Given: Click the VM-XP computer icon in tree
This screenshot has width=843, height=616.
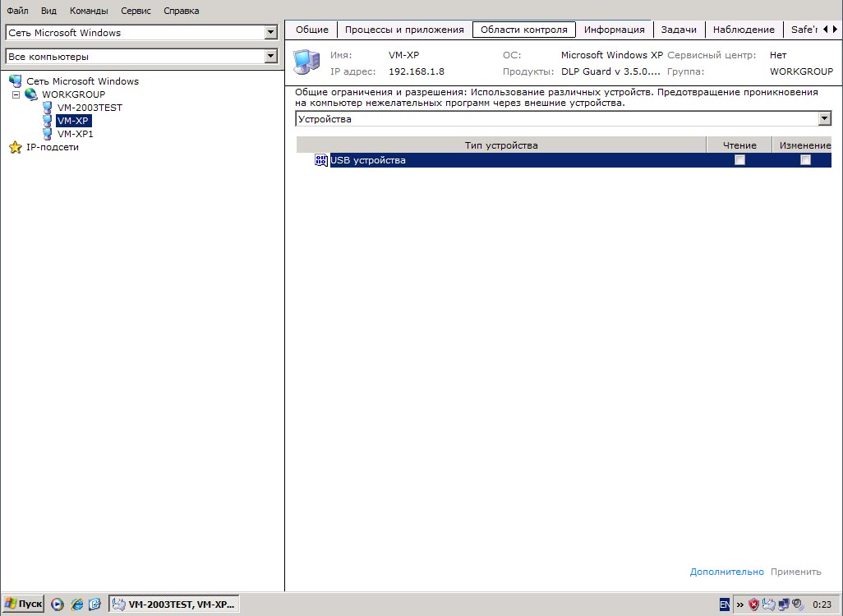Looking at the screenshot, I should [x=48, y=121].
